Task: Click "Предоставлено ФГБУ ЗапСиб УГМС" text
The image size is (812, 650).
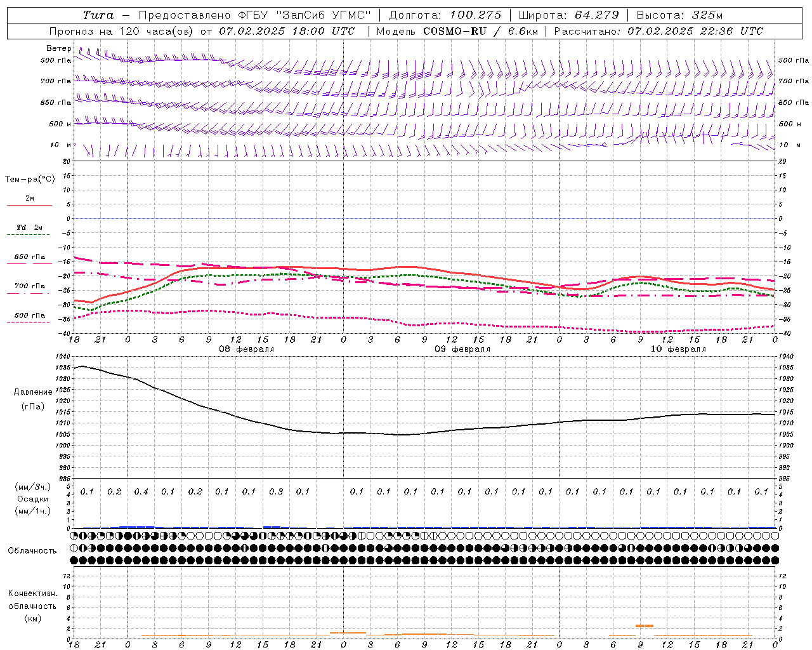Action: coord(254,15)
